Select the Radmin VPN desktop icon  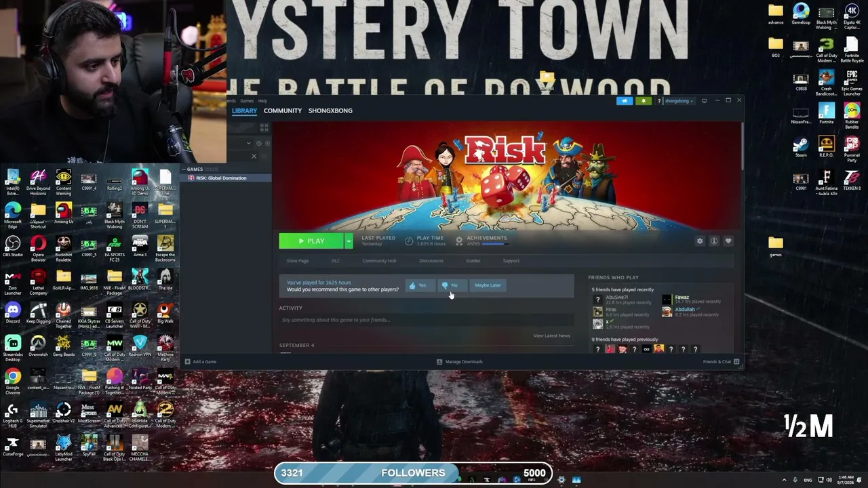click(140, 346)
